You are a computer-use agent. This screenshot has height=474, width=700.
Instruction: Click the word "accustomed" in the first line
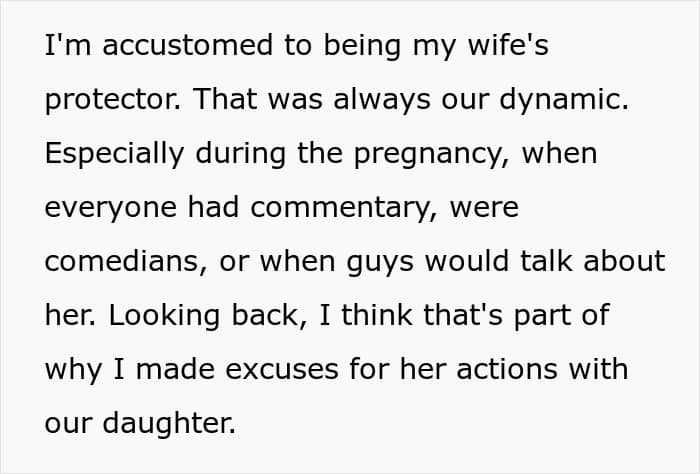[x=165, y=47]
